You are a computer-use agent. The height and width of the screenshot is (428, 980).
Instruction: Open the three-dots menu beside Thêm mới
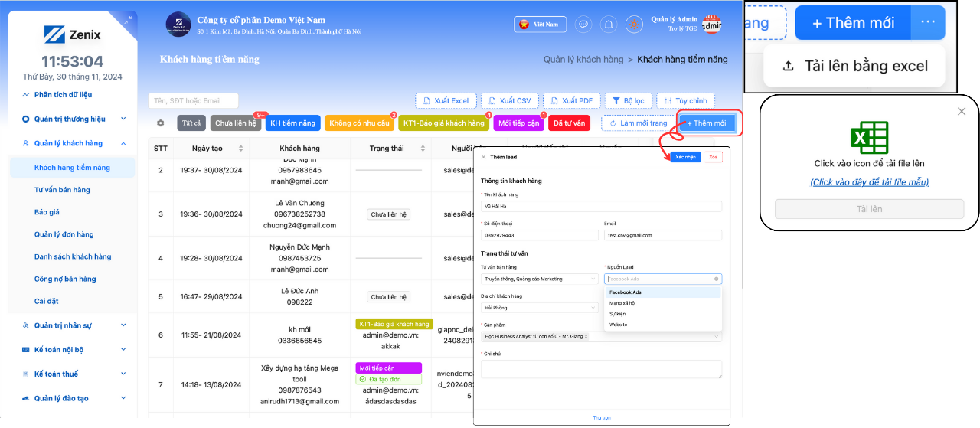point(928,22)
